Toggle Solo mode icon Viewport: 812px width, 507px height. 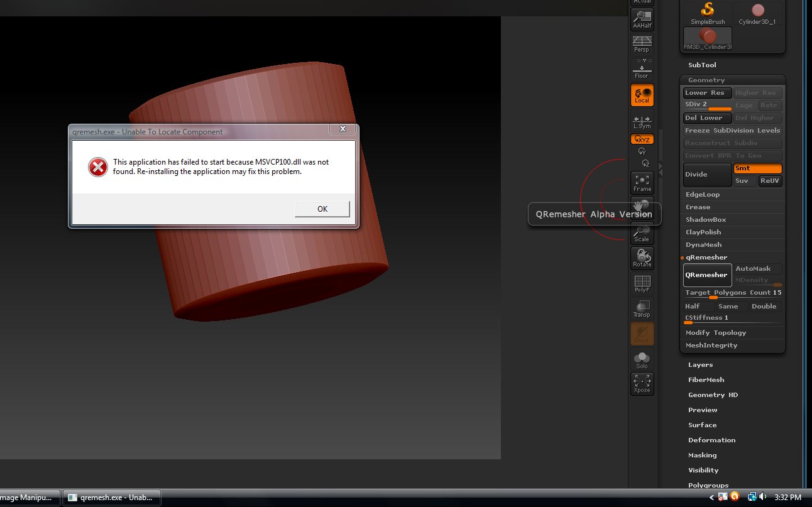642,359
